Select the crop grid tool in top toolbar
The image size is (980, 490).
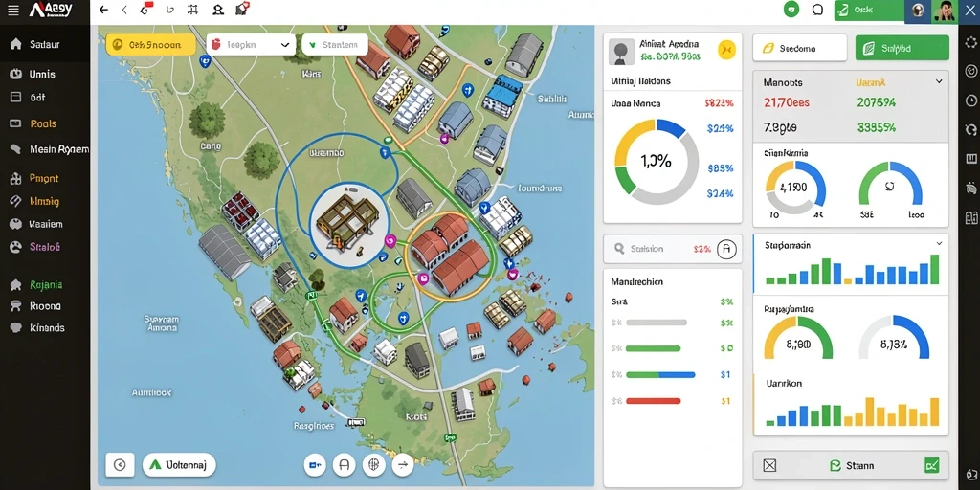tap(192, 10)
